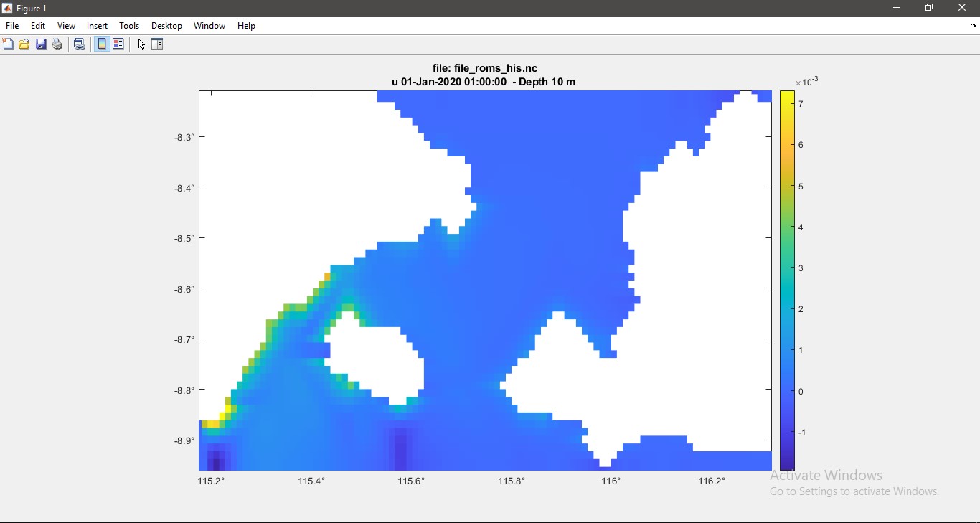980x523 pixels.
Task: Open a file using the folder icon
Action: coord(24,44)
